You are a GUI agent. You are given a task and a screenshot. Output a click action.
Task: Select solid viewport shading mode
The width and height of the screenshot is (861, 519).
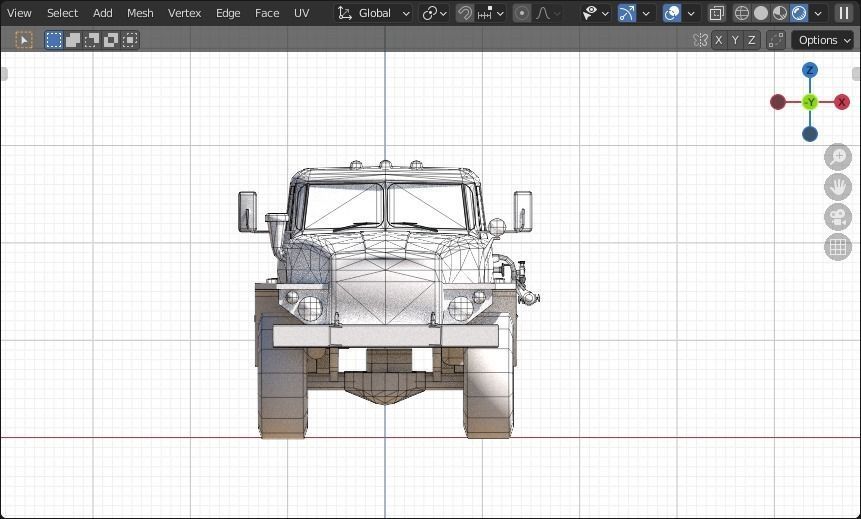(761, 13)
